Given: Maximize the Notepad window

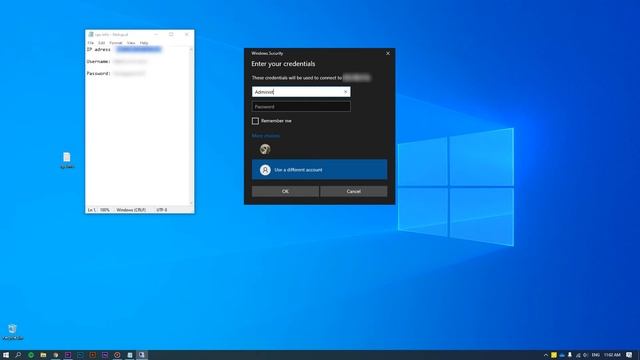Looking at the screenshot, I should pyautogui.click(x=171, y=35).
